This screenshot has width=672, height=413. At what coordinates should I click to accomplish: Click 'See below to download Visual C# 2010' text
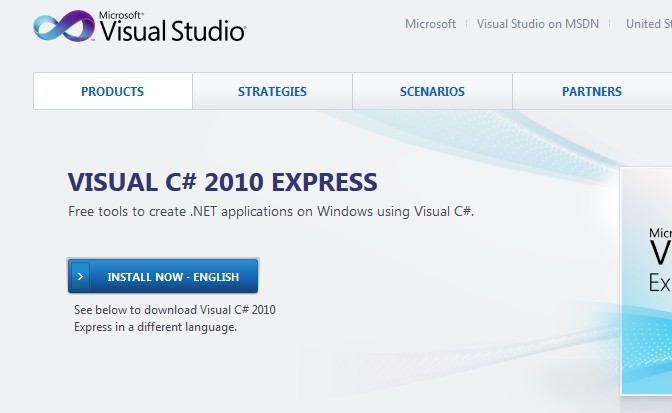pos(175,310)
